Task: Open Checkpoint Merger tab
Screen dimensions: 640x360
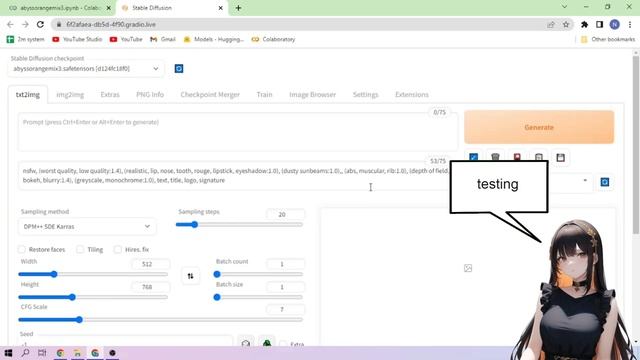Action: (x=210, y=95)
